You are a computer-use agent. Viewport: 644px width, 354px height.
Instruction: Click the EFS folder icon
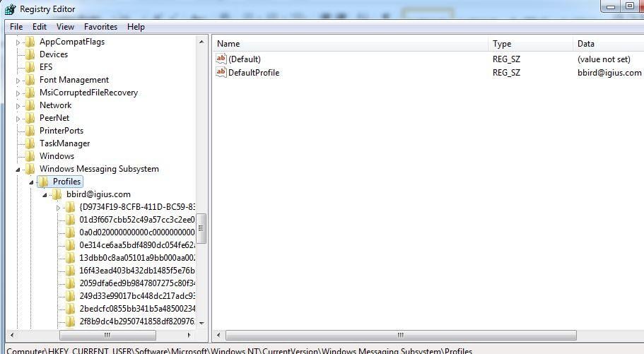pyautogui.click(x=30, y=67)
